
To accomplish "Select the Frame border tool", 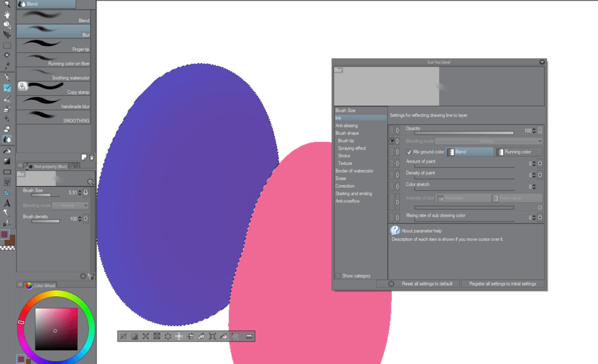I will click(7, 182).
